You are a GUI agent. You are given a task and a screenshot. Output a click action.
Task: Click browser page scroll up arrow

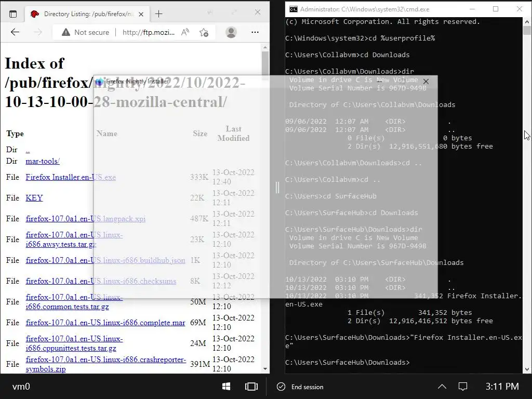coord(265,48)
